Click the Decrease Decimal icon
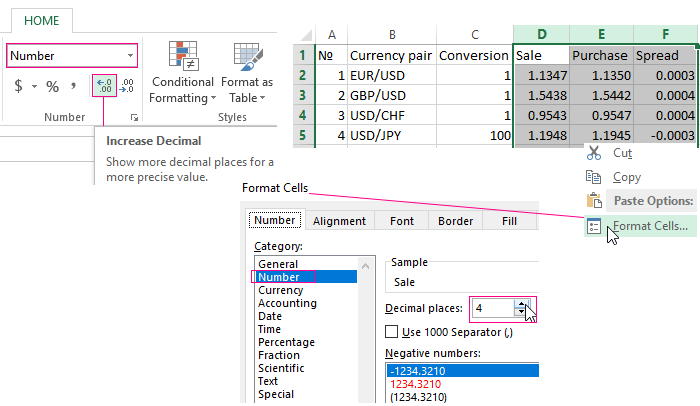 click(x=125, y=87)
